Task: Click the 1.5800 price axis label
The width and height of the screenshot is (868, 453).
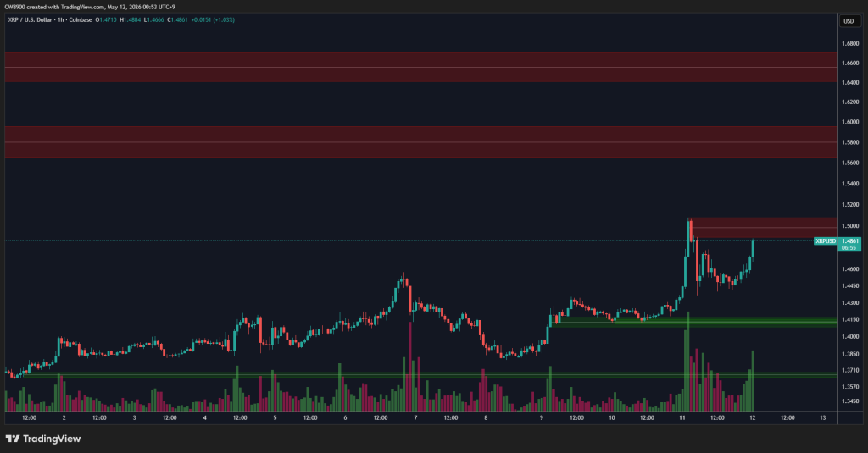Action: [850, 142]
